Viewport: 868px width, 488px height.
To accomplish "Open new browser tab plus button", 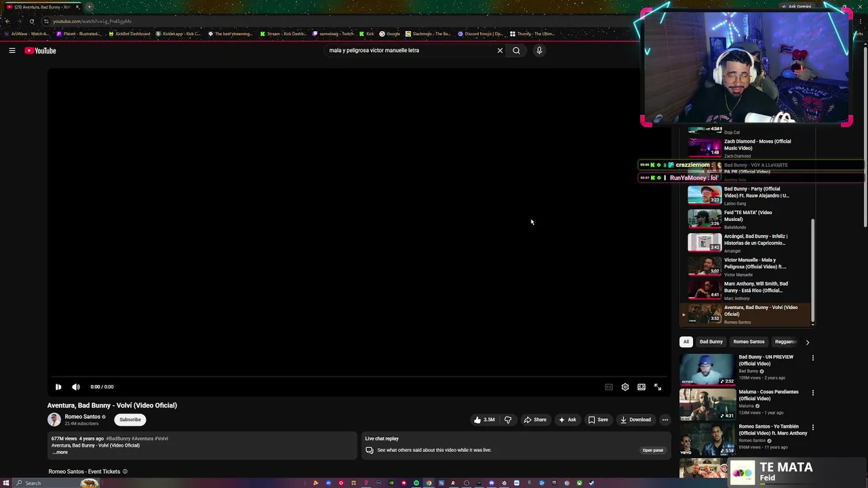I will pos(89,7).
